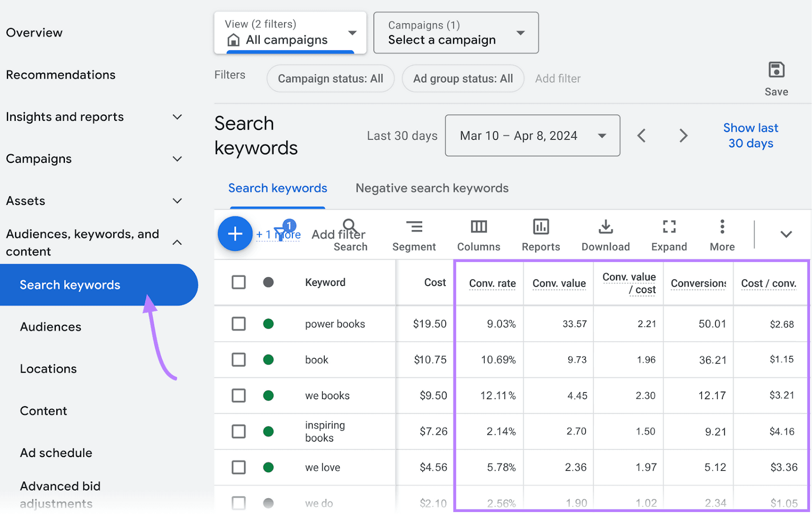This screenshot has height=514, width=812.
Task: Click the 'Add filter' field in the Filters row
Action: 557,79
